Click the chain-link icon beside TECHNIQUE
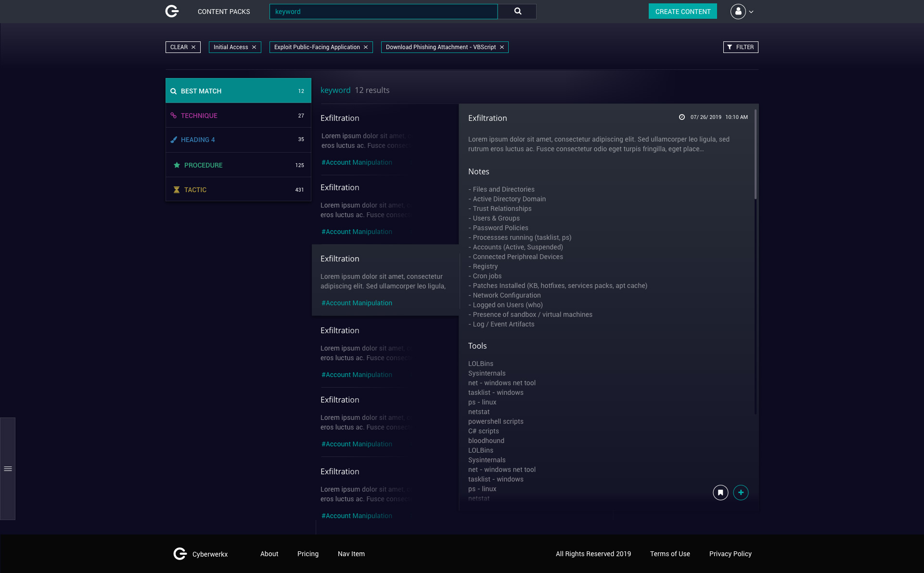The height and width of the screenshot is (573, 924). (x=174, y=115)
